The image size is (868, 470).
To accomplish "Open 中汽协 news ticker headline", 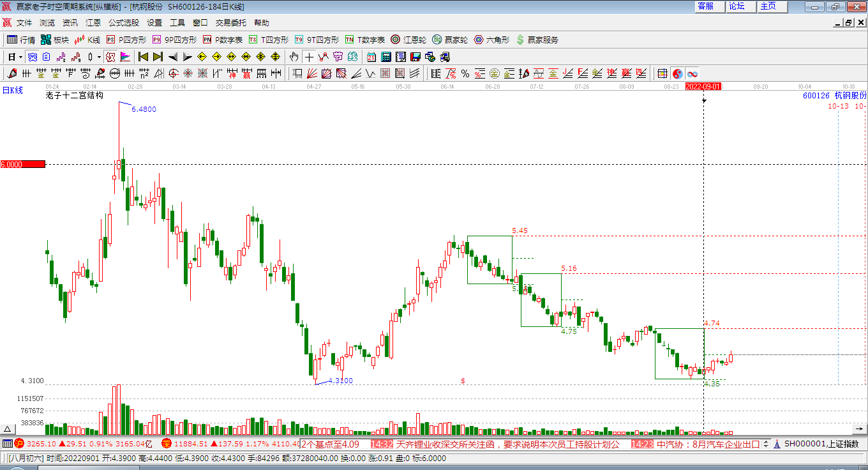I will [x=707, y=444].
